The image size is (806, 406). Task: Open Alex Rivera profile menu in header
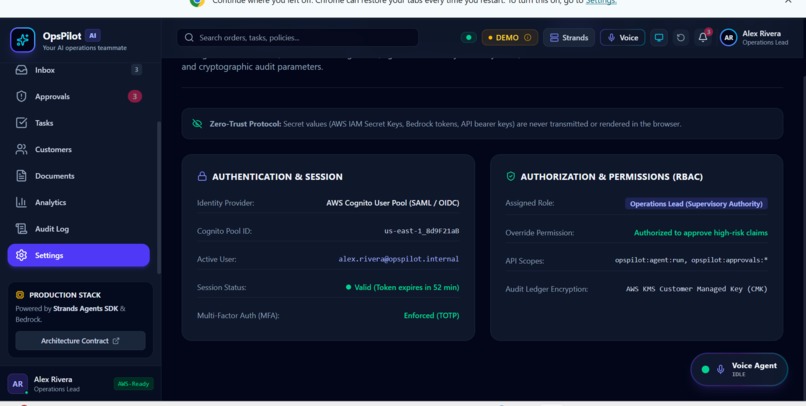pyautogui.click(x=754, y=38)
